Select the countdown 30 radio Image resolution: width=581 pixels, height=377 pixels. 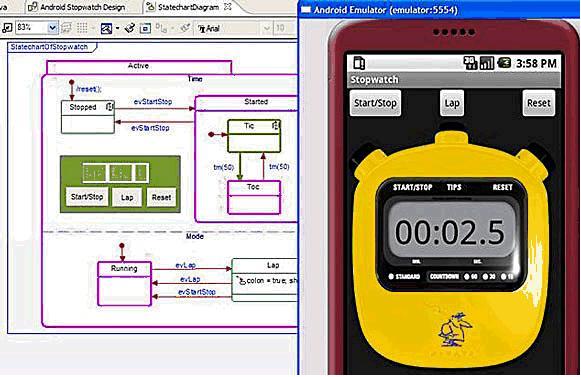(485, 277)
